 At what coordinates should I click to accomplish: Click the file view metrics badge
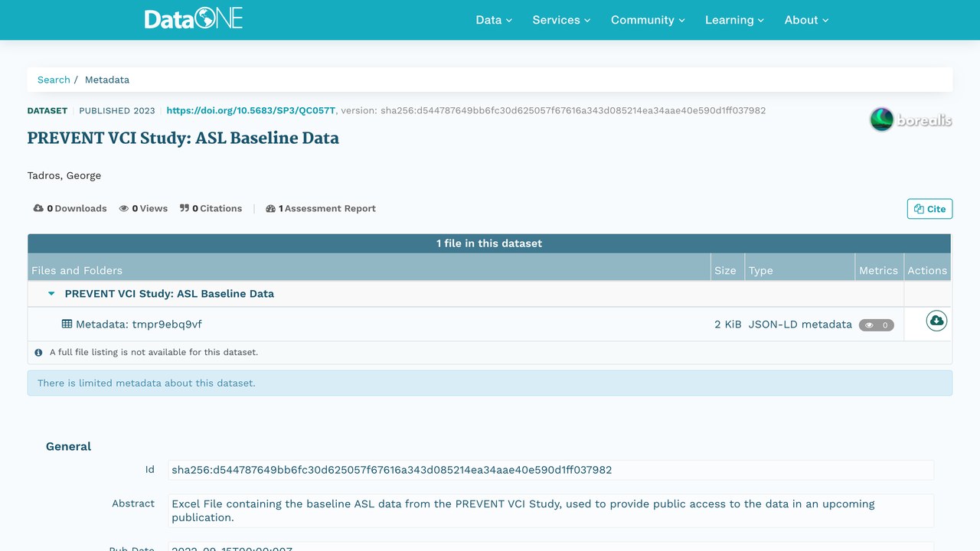click(x=876, y=325)
